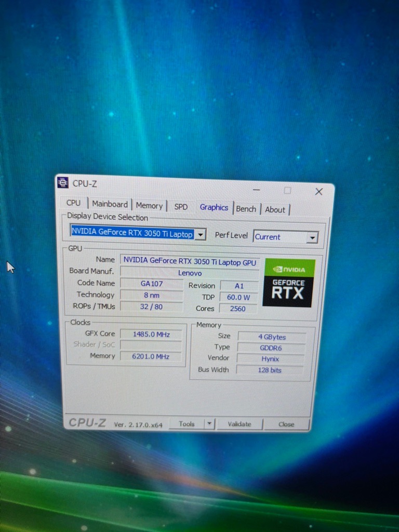Click the Validate button
399x532 pixels.
[x=239, y=424]
